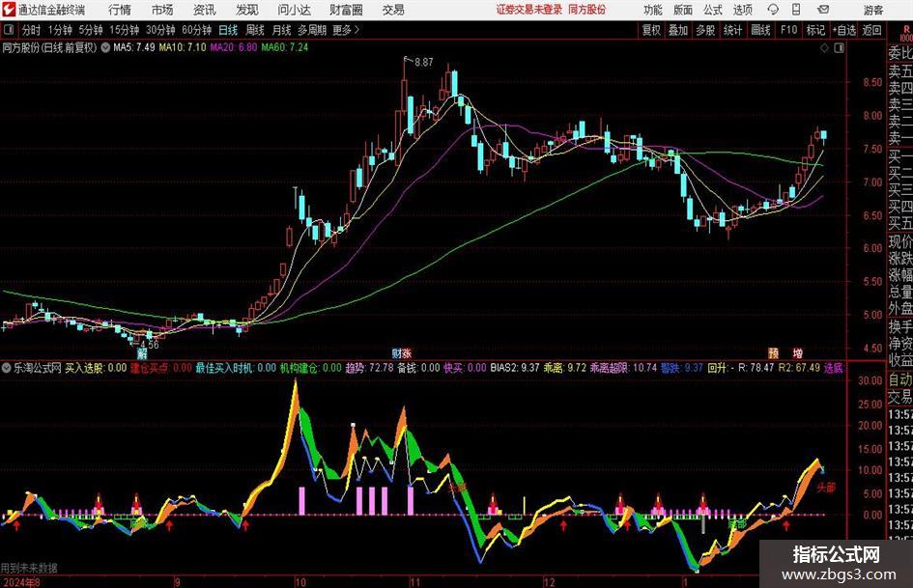Click the 选底 label in indicator header
This screenshot has width=913, height=588.
833,367
